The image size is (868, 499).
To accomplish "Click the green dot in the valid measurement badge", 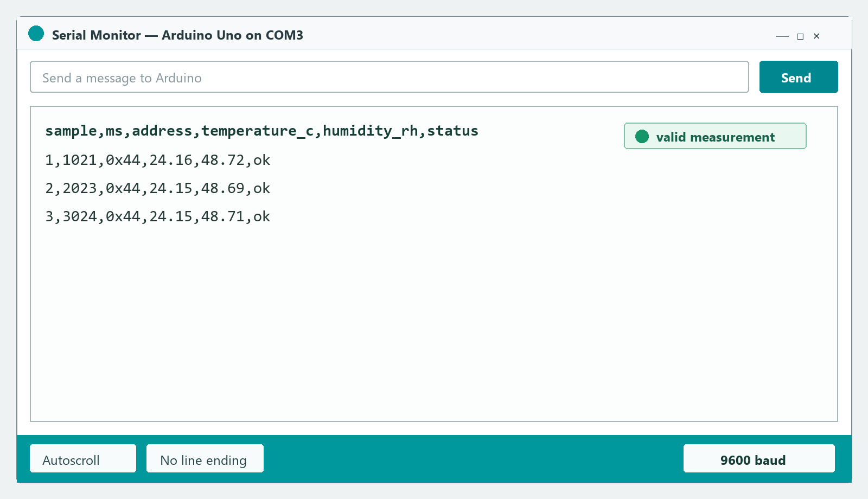I will (x=642, y=137).
